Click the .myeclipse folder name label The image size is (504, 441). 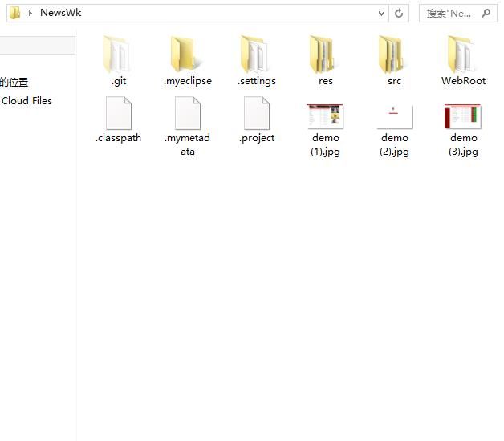(188, 81)
